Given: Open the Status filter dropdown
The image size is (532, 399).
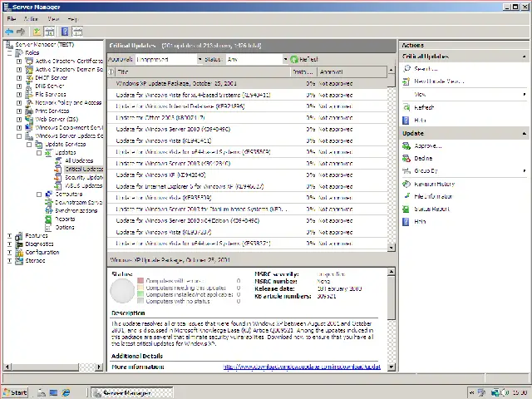Looking at the screenshot, I should click(285, 59).
